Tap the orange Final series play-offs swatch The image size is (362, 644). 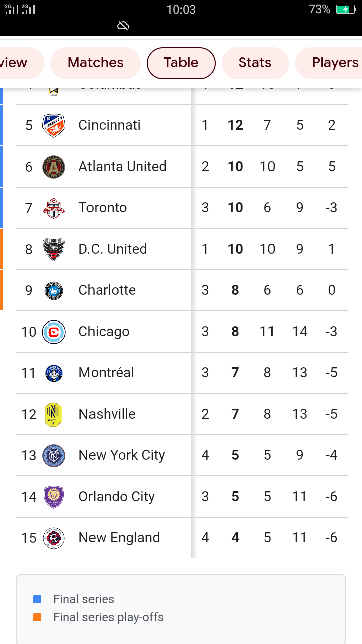[x=37, y=617]
